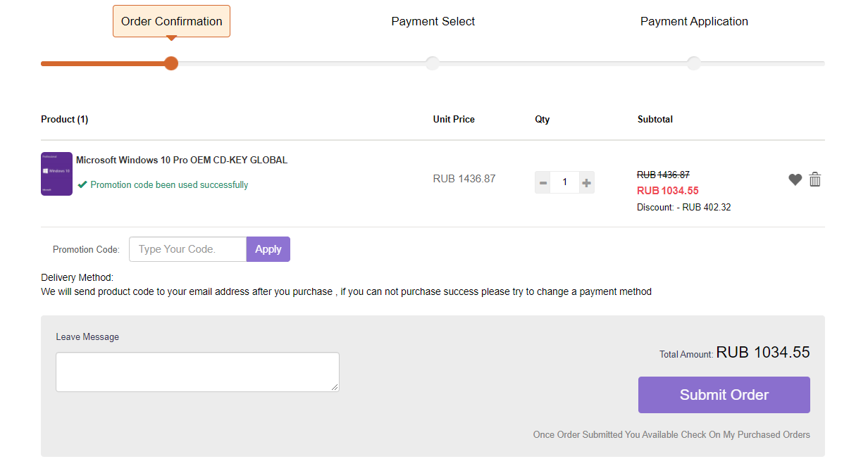Click inside the Leave Message text area
The image size is (868, 466).
tap(197, 372)
